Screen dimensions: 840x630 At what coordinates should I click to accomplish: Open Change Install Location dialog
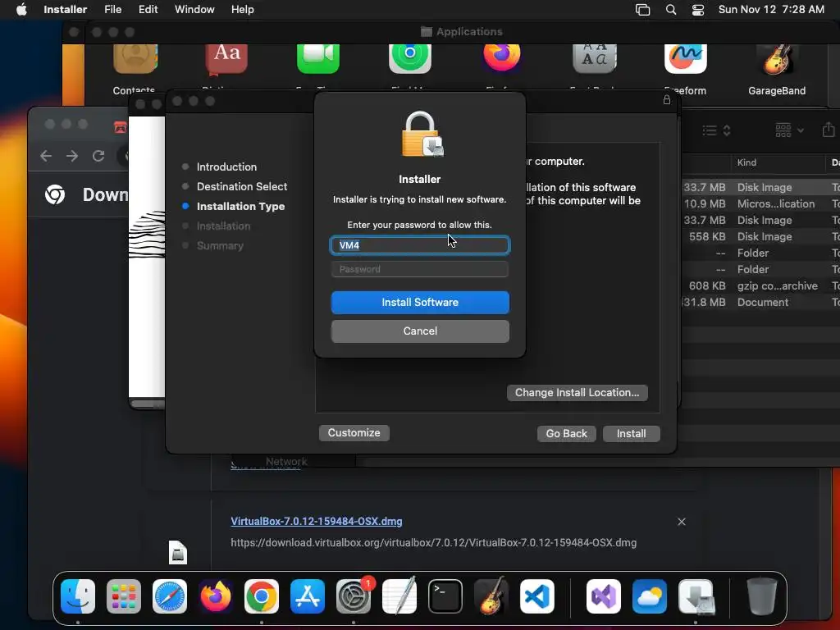click(577, 393)
